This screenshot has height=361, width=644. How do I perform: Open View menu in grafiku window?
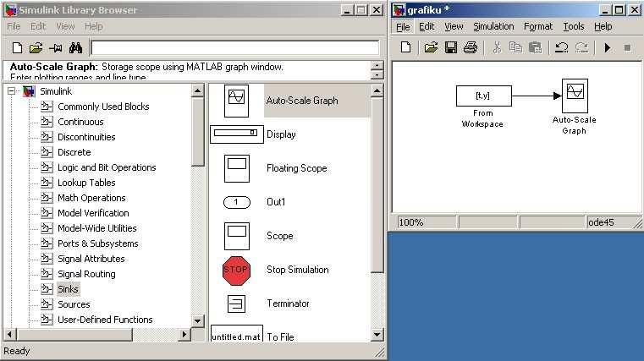click(454, 26)
